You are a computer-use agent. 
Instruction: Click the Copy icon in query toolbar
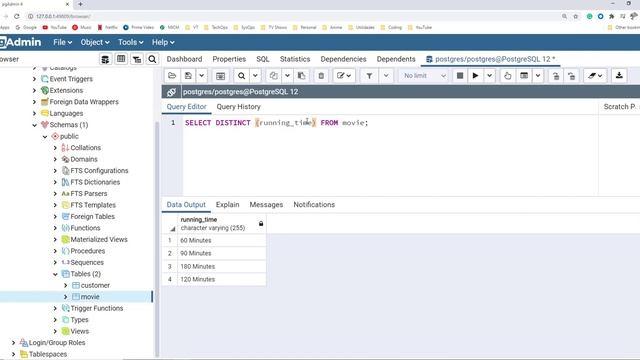[274, 76]
